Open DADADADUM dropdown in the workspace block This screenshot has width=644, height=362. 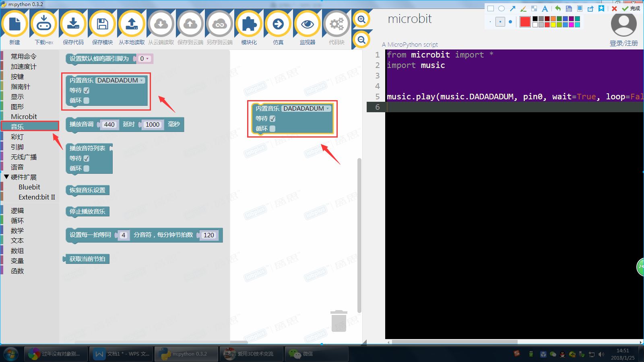pyautogui.click(x=306, y=109)
